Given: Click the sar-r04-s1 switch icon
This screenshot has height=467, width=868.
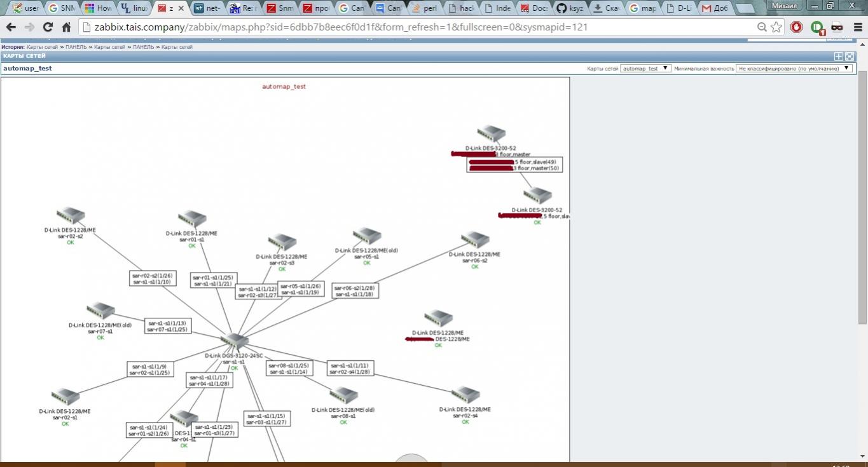Looking at the screenshot, I should coord(184,419).
